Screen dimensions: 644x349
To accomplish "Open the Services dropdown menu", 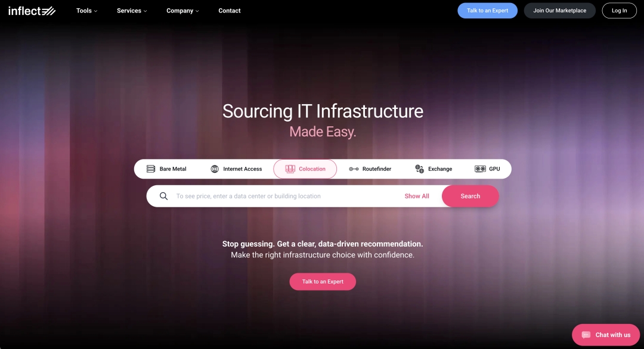I will pyautogui.click(x=132, y=11).
